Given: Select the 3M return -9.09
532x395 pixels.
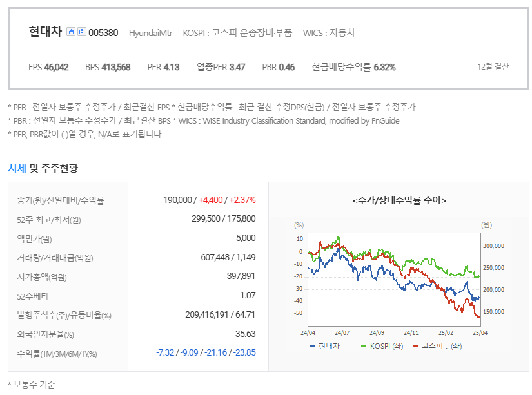Looking at the screenshot, I should pos(190,352).
